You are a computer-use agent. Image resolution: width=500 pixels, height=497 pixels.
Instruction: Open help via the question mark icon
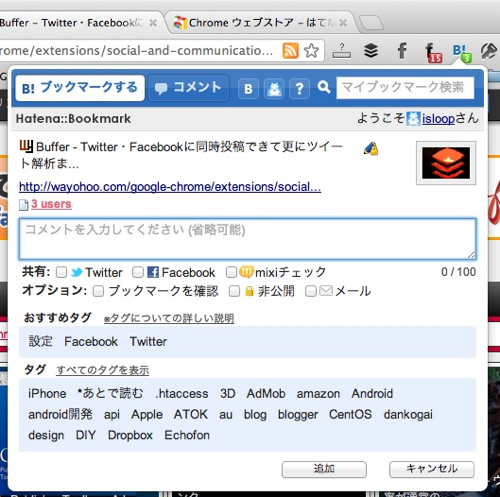[x=299, y=89]
